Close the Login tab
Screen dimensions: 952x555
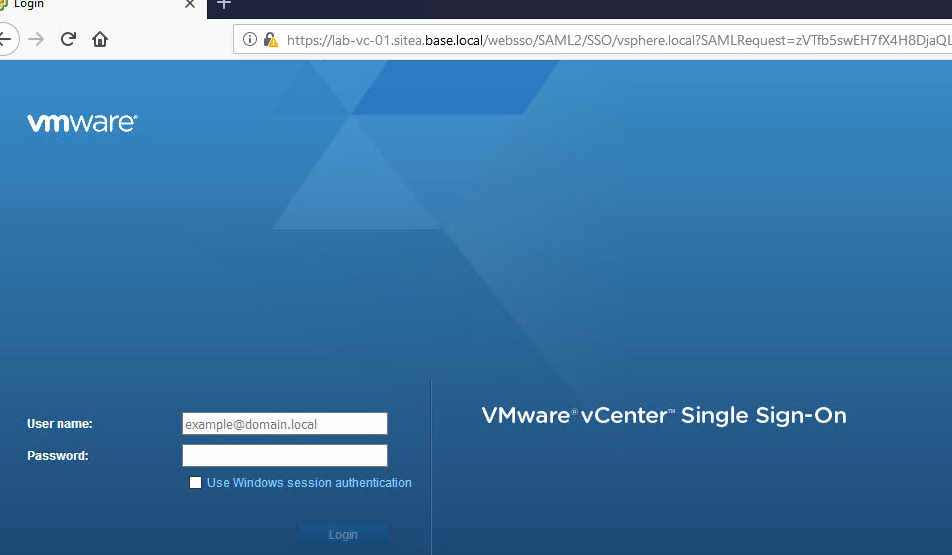pos(190,4)
